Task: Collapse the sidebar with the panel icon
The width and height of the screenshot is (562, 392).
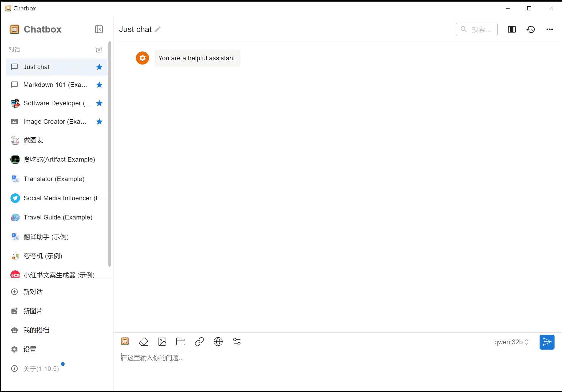Action: (99, 29)
